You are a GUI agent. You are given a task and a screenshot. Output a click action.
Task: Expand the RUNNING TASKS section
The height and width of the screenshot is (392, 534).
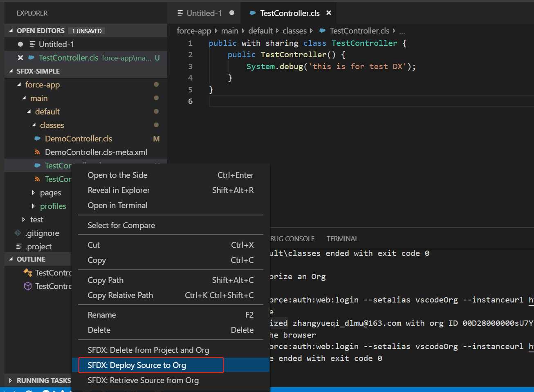click(x=11, y=381)
